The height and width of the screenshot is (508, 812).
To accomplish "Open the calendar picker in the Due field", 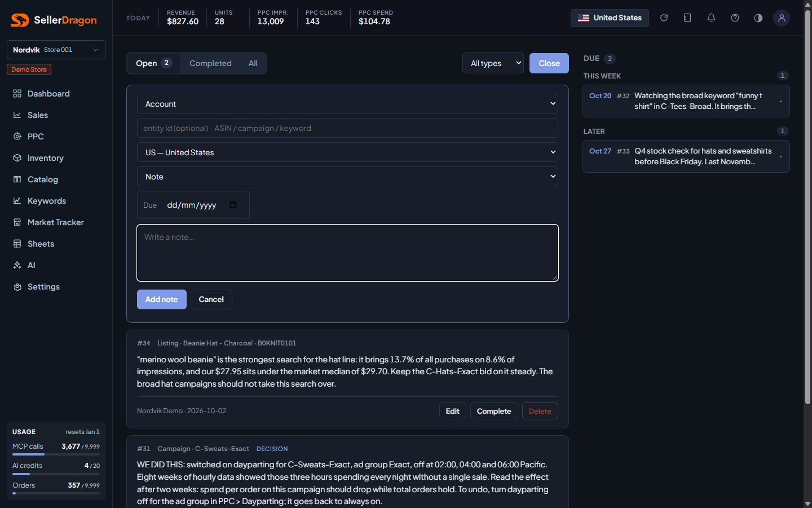I will click(x=233, y=205).
